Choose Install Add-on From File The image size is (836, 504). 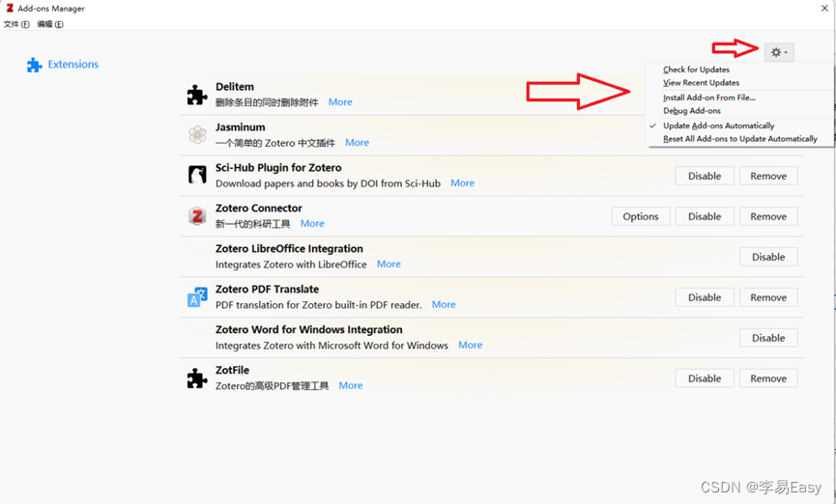click(708, 98)
